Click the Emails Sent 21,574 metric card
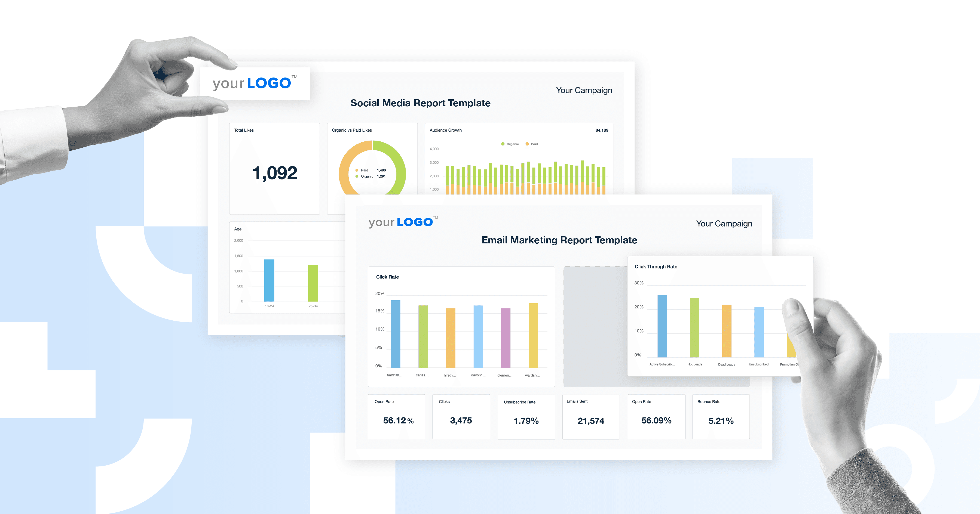 [x=591, y=416]
